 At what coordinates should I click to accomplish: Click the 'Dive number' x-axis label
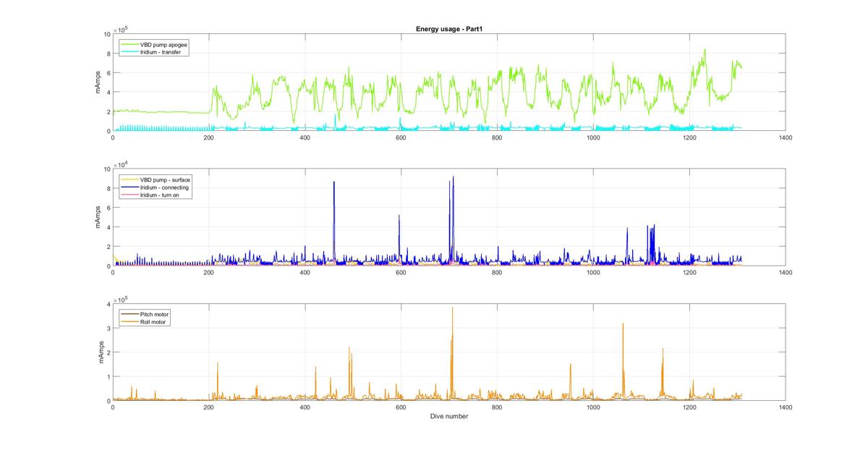click(449, 416)
